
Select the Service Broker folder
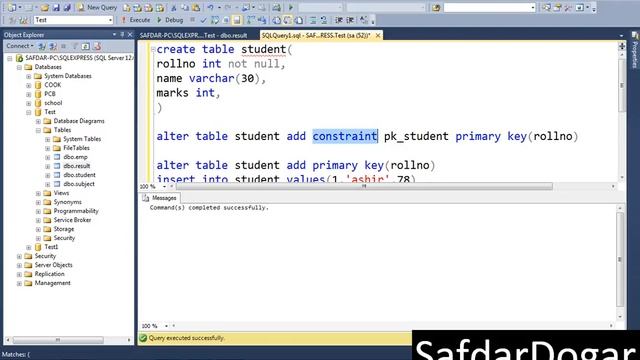72,220
